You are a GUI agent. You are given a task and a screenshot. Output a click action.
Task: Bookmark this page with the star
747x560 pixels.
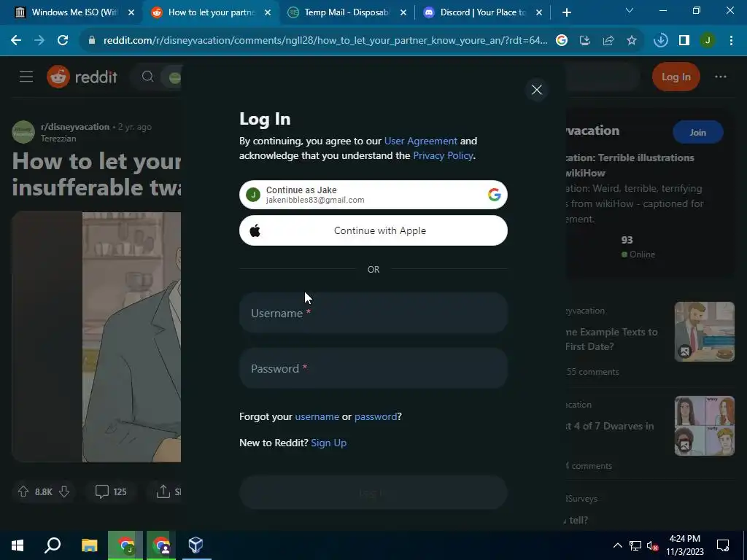[632, 41]
